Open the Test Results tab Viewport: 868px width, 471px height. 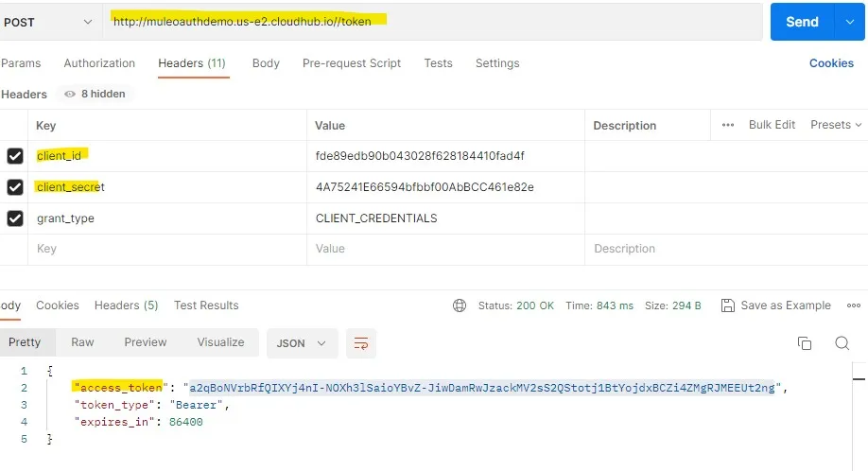pyautogui.click(x=206, y=305)
